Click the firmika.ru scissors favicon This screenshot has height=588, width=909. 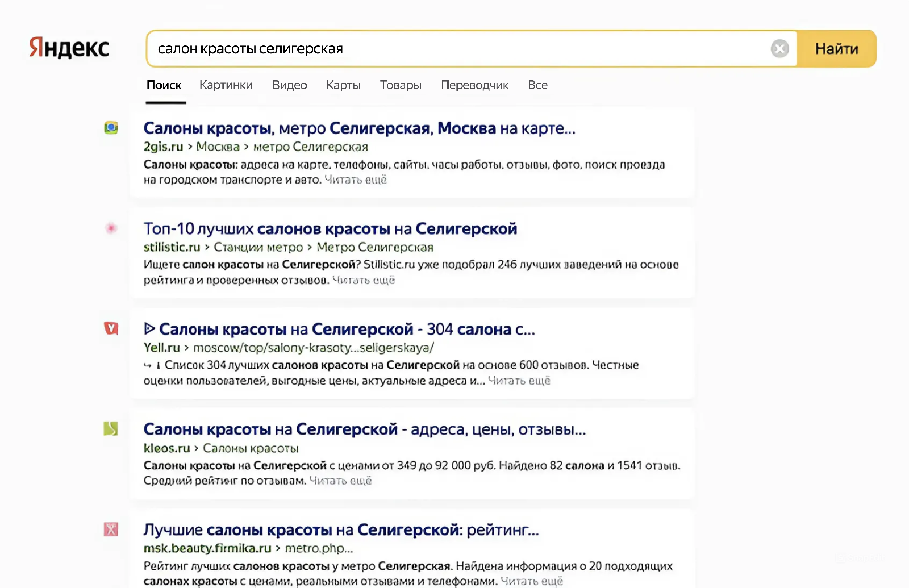111,529
